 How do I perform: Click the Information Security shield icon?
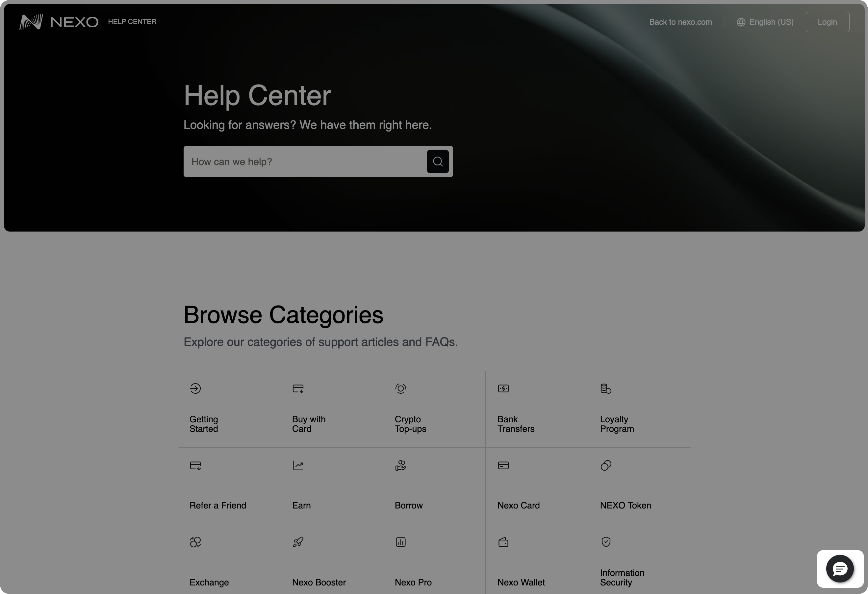tap(605, 542)
